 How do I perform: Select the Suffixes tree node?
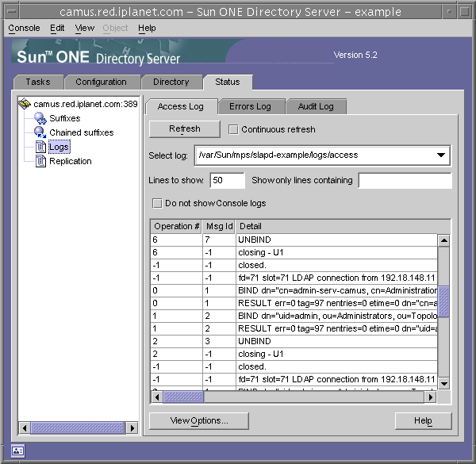[65, 118]
